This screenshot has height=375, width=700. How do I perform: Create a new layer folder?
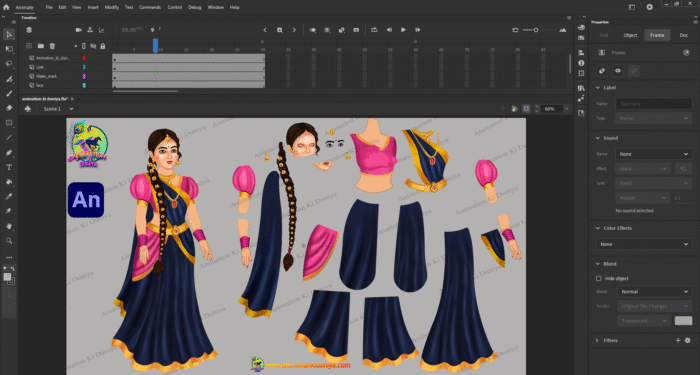(41, 46)
